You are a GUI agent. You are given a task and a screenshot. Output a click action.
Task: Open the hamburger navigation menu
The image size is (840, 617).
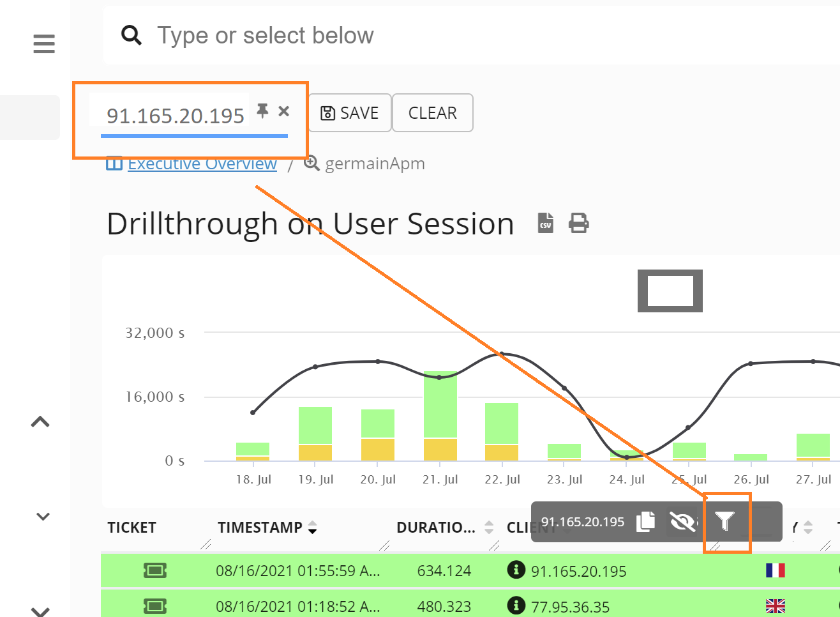pos(43,43)
